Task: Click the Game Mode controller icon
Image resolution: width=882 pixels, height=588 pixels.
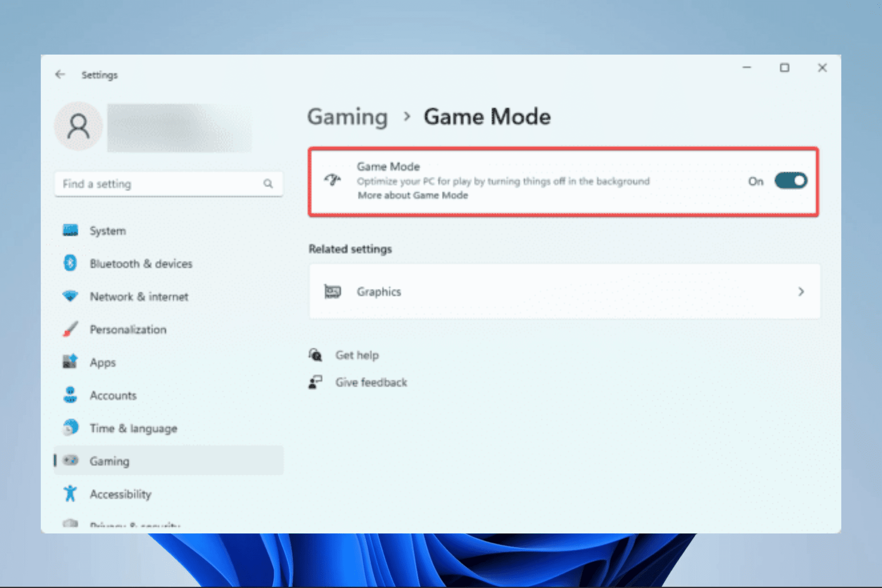Action: click(x=332, y=181)
